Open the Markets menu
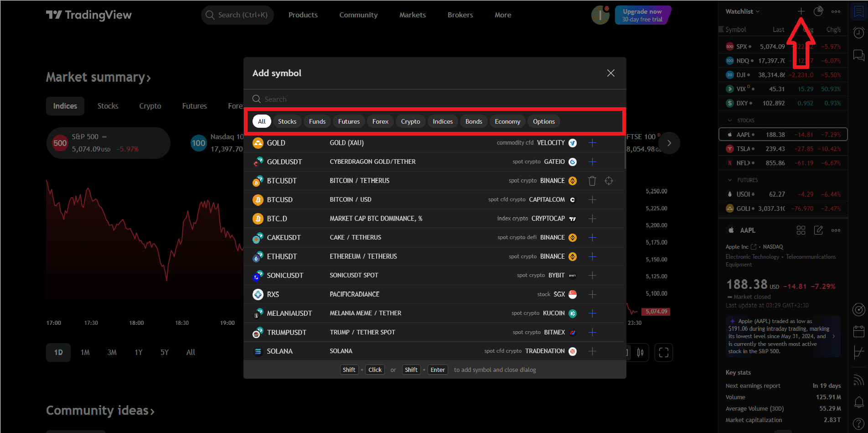The width and height of the screenshot is (868, 433). click(x=413, y=15)
